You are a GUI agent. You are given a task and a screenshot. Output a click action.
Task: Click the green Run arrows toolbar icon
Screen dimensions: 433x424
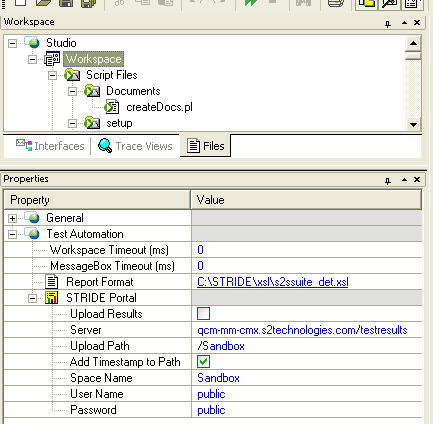tap(250, 3)
